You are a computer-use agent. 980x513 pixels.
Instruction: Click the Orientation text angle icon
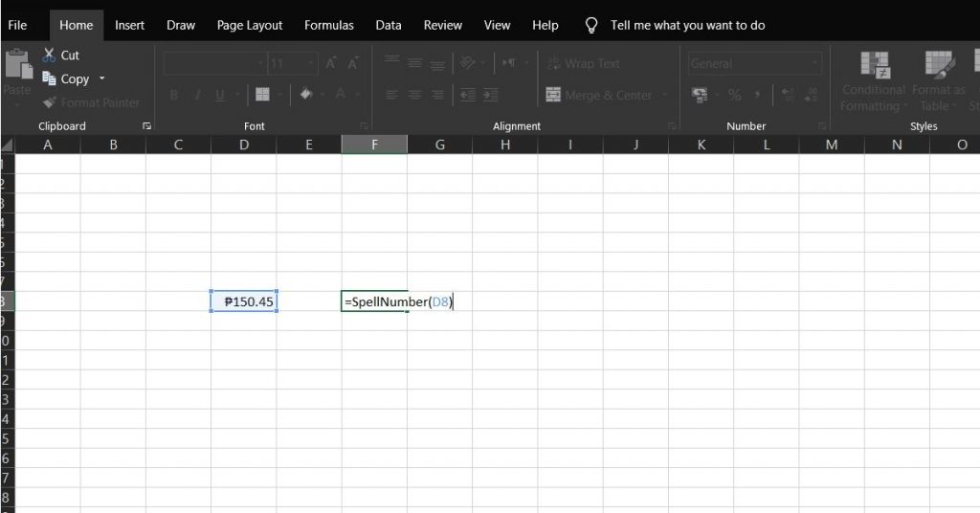point(467,62)
